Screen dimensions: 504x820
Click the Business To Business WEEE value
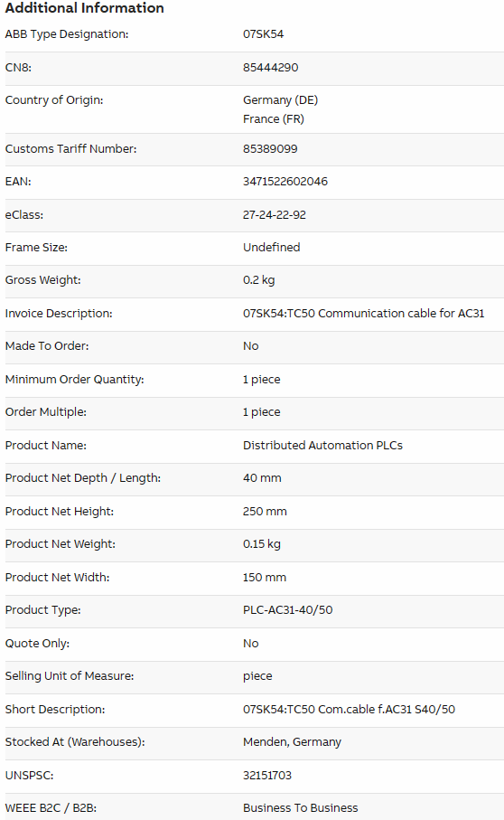point(300,808)
